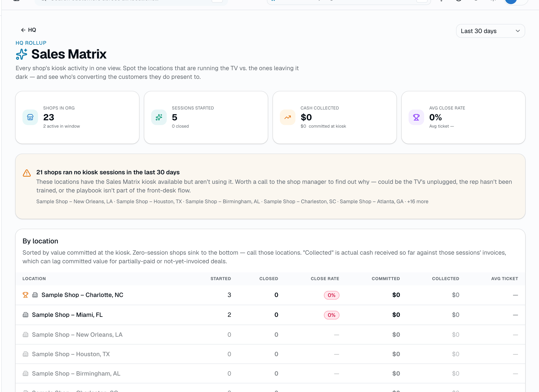Click the '5' sessions started value

coord(175,117)
